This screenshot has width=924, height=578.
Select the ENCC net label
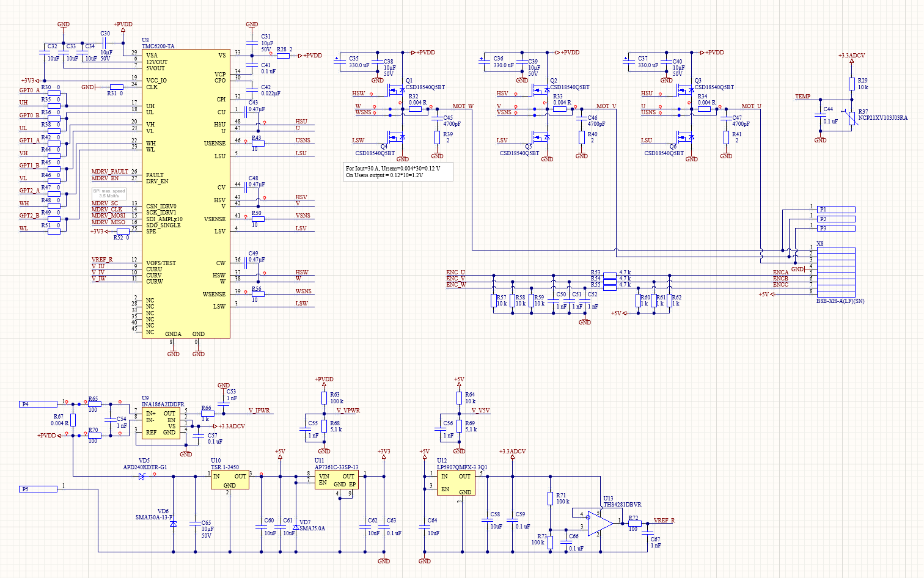780,285
